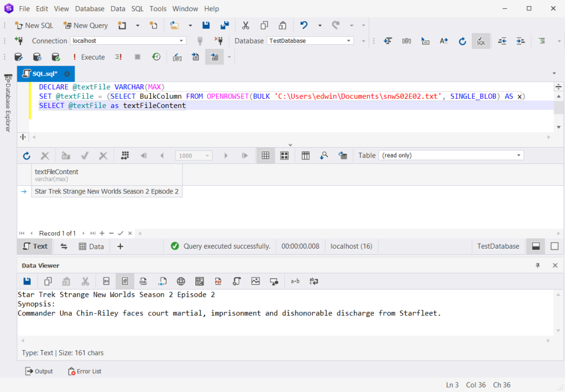This screenshot has height=392, width=565.
Task: Click the split-editor icon below the SQL pane
Action: click(x=23, y=137)
